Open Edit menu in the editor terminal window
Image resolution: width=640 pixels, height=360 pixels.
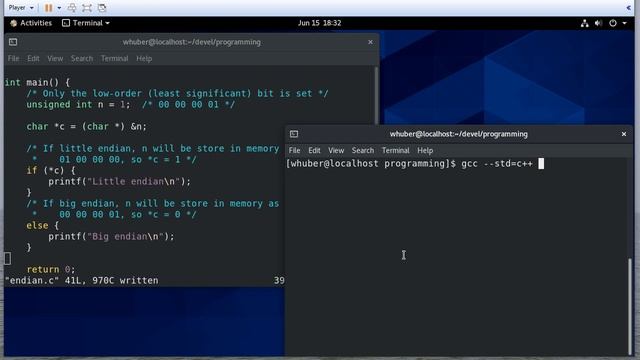click(x=33, y=58)
